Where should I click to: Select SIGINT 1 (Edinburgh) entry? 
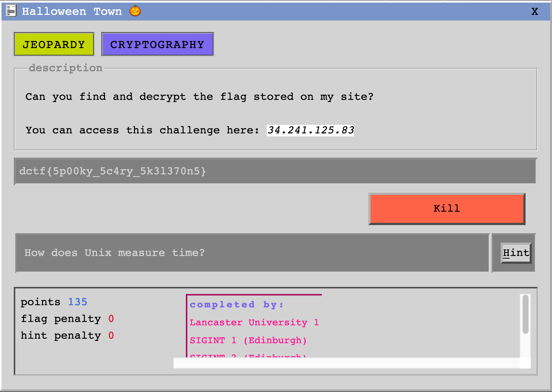click(248, 340)
